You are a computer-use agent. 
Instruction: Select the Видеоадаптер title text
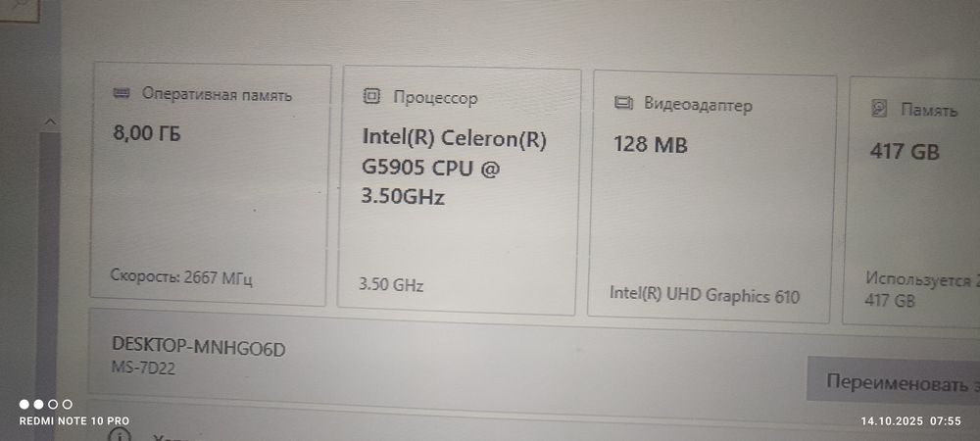(x=698, y=104)
